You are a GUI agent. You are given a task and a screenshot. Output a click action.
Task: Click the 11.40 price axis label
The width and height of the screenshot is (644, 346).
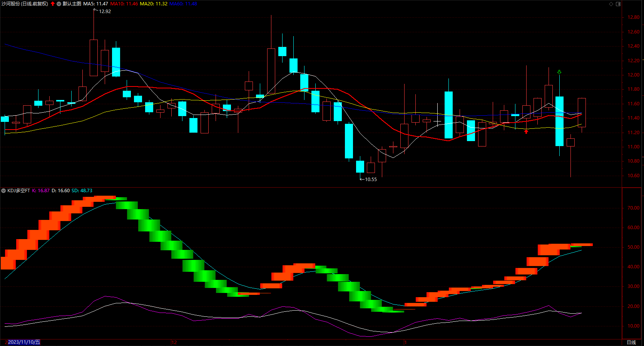634,118
